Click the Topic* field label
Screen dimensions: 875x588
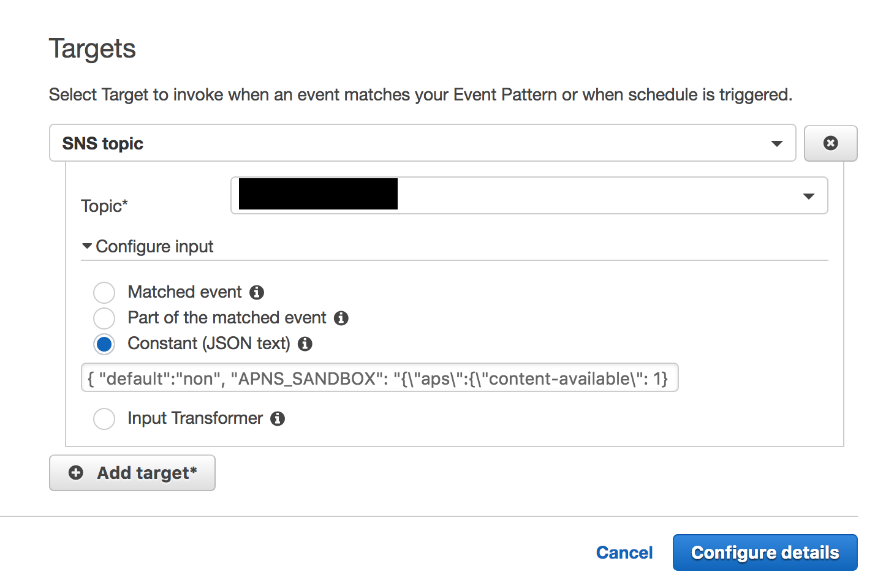tap(104, 206)
